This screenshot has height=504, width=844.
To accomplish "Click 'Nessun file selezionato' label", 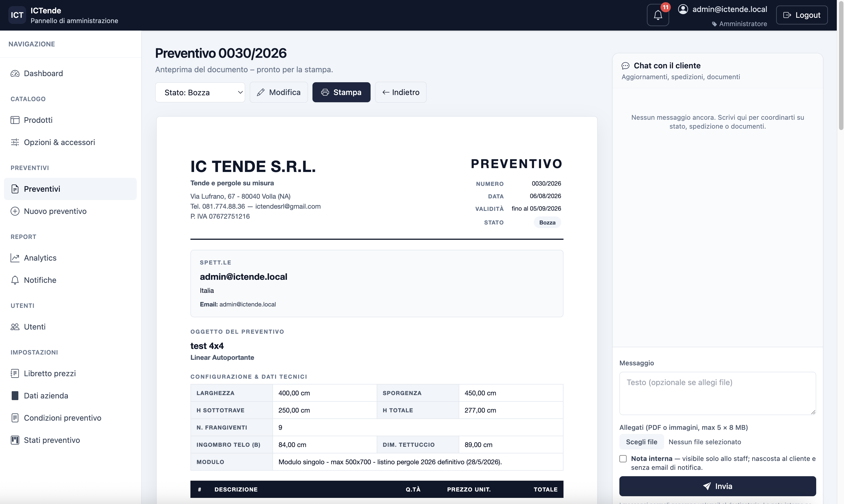I will 705,442.
